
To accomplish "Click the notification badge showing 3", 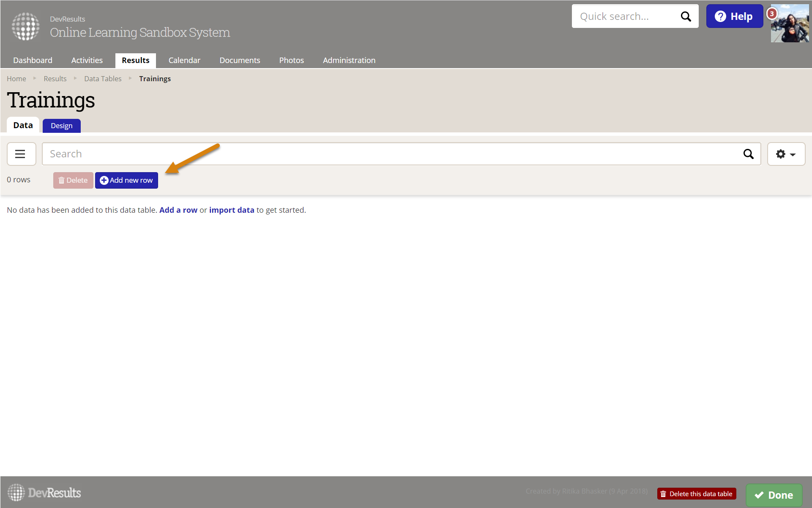I will click(x=772, y=14).
